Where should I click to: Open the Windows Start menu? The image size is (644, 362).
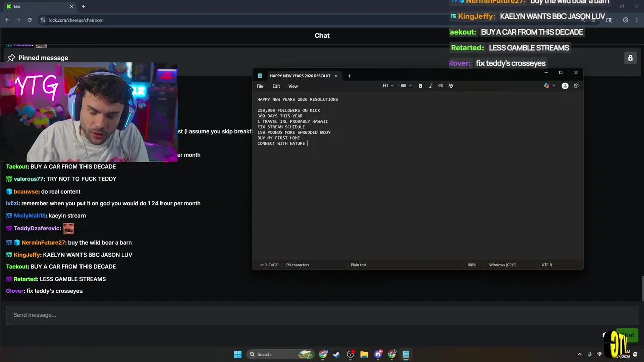tap(238, 354)
